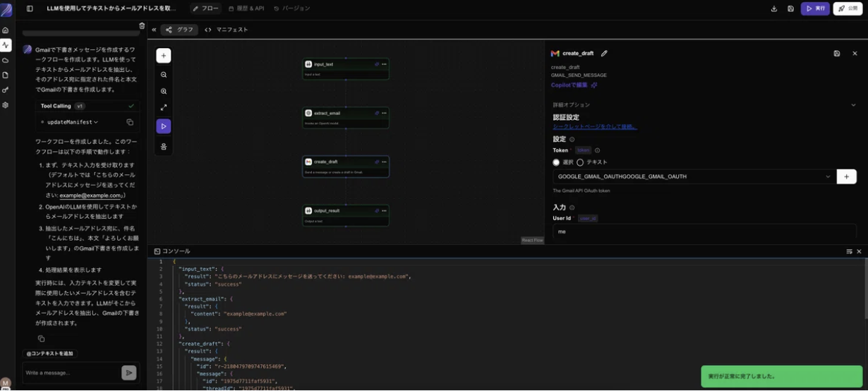
Task: Open the create_draft node options menu
Action: (x=384, y=162)
